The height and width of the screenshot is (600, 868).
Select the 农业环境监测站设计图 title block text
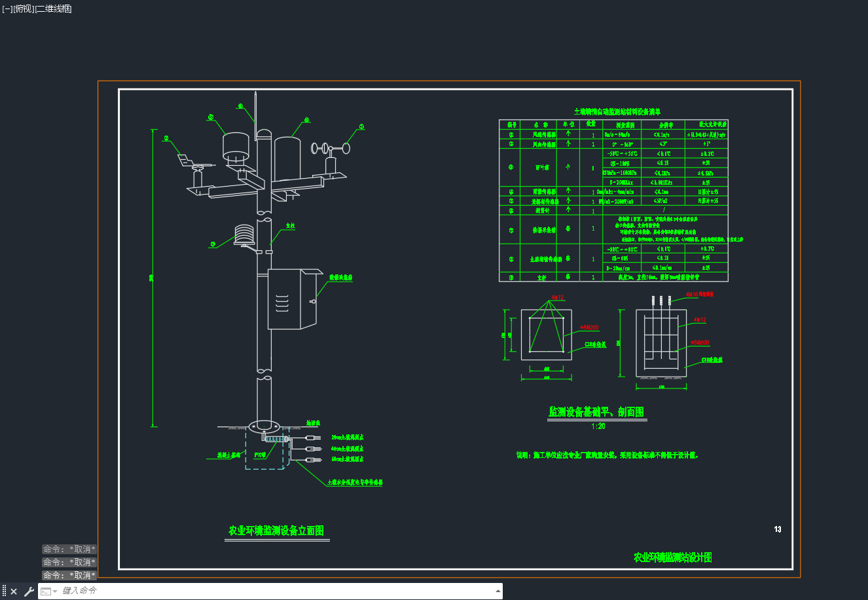click(x=672, y=557)
